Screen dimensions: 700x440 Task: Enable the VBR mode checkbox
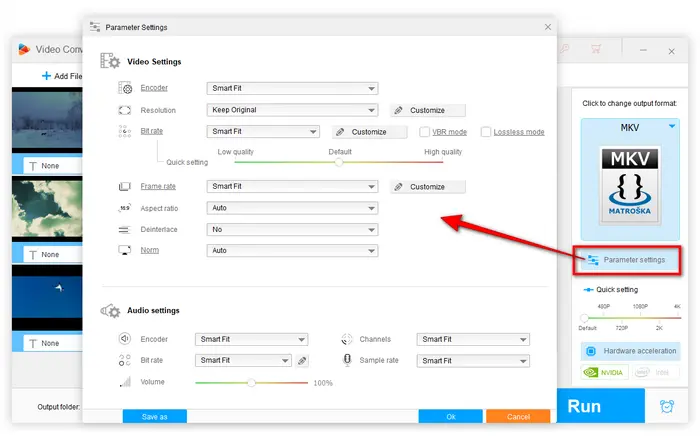coord(425,132)
